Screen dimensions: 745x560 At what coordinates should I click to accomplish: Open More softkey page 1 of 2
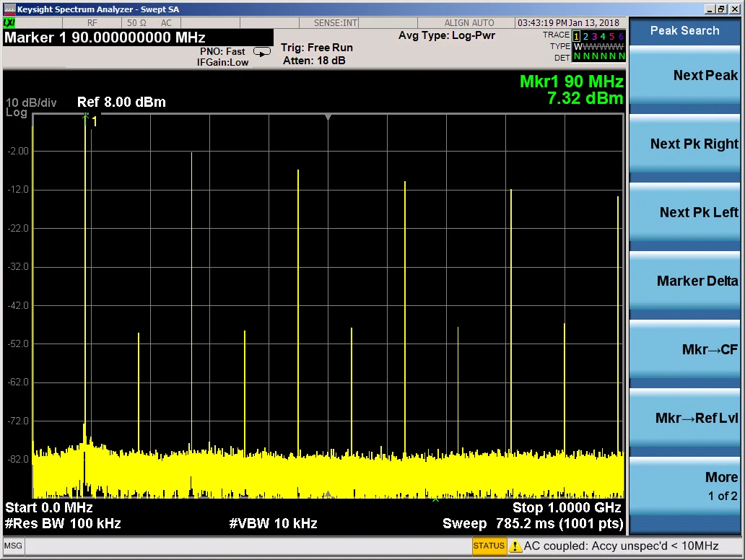pos(684,486)
